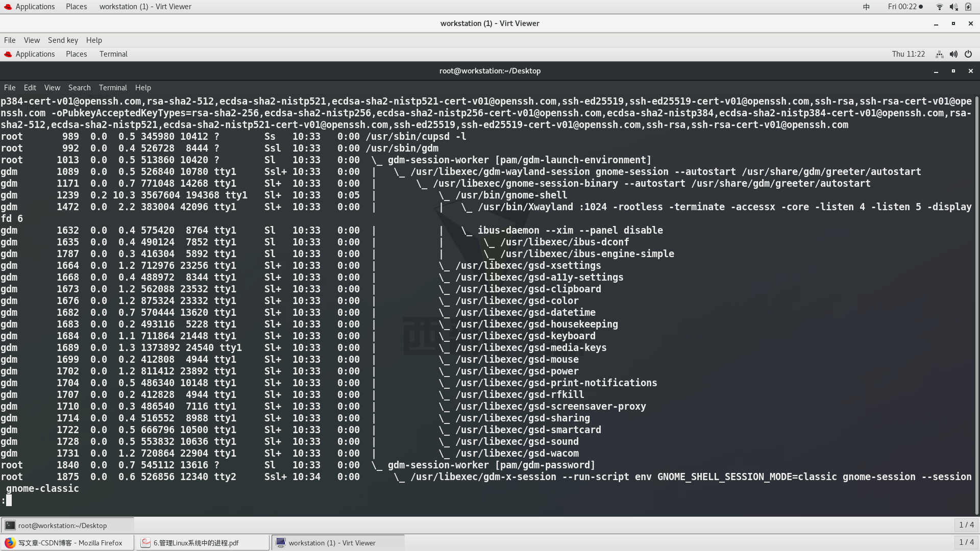Click the guest workspace switcher 1 / 4
Image resolution: width=980 pixels, height=551 pixels.
click(966, 525)
